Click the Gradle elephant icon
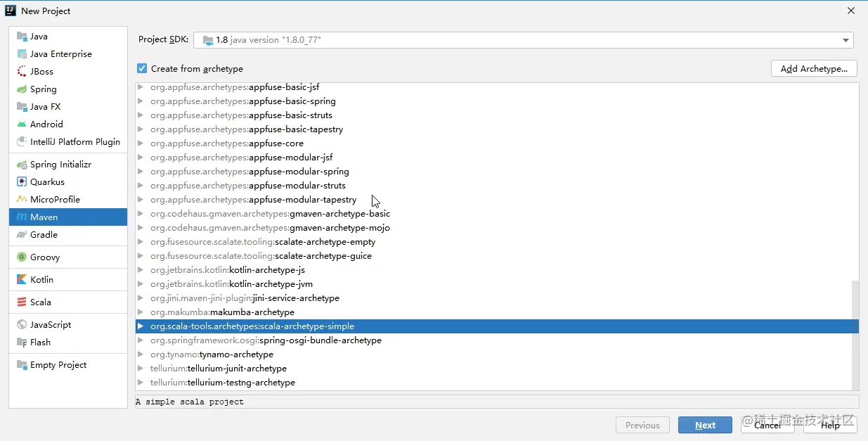 (x=22, y=235)
